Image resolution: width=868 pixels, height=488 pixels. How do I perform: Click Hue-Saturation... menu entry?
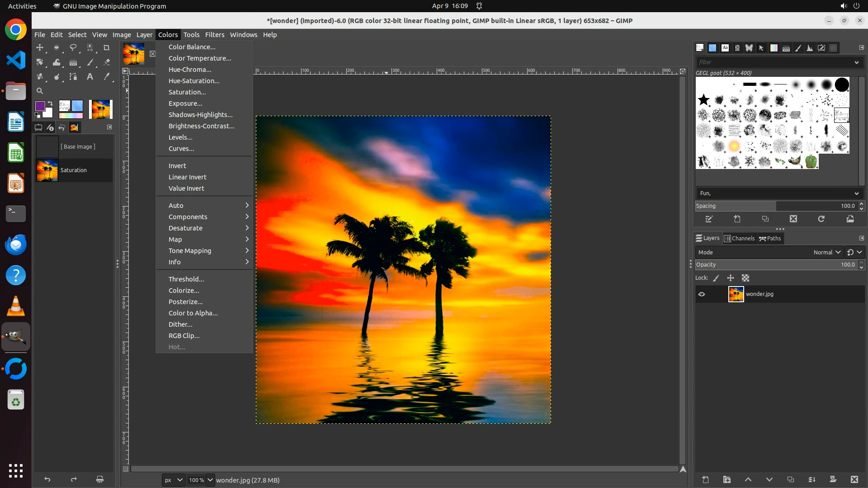point(194,81)
